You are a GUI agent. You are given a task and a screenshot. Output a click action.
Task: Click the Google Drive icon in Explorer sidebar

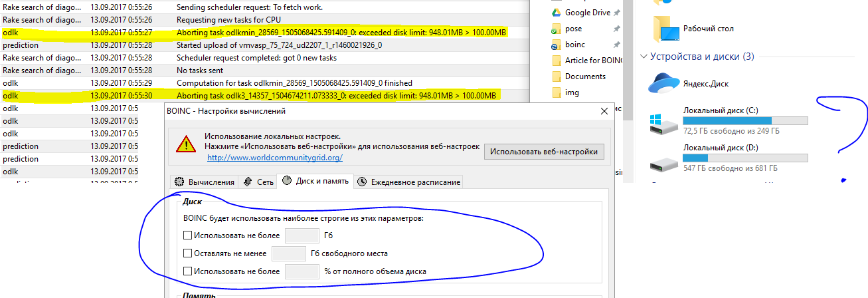point(557,13)
